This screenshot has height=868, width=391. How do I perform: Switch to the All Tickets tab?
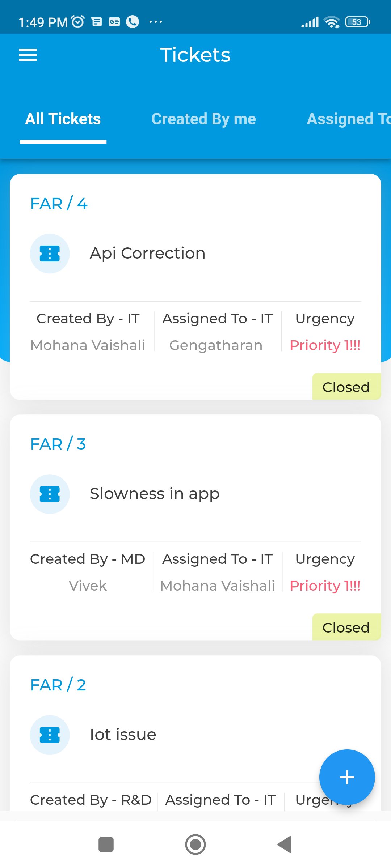pyautogui.click(x=63, y=119)
